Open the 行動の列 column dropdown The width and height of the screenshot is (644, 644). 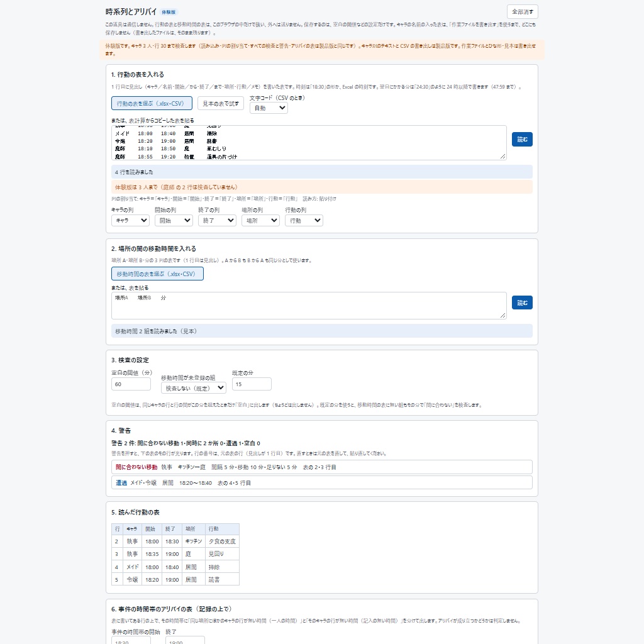tap(304, 221)
